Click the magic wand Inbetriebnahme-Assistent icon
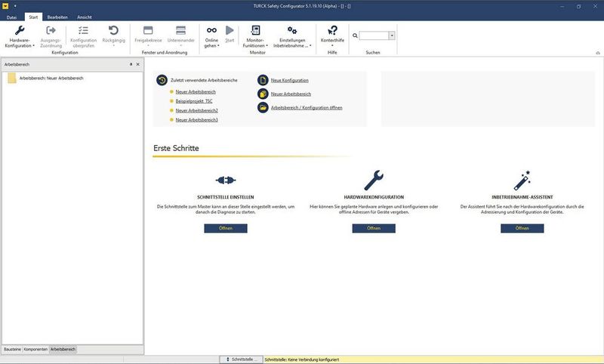Viewport: 604px width, 364px height. 522,180
